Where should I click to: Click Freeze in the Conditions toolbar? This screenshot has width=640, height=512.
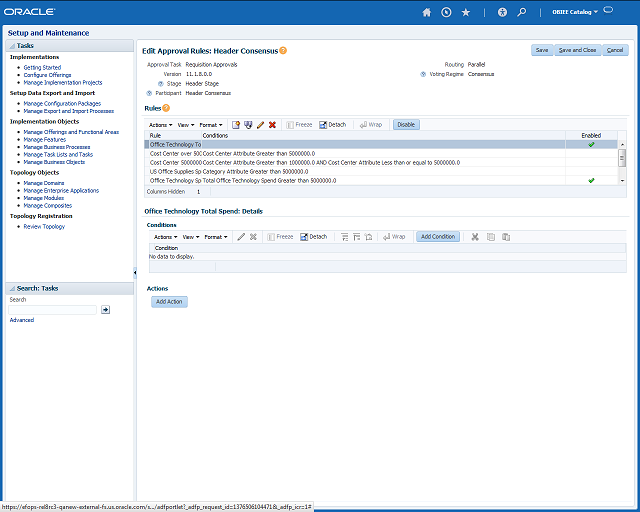pyautogui.click(x=280, y=237)
